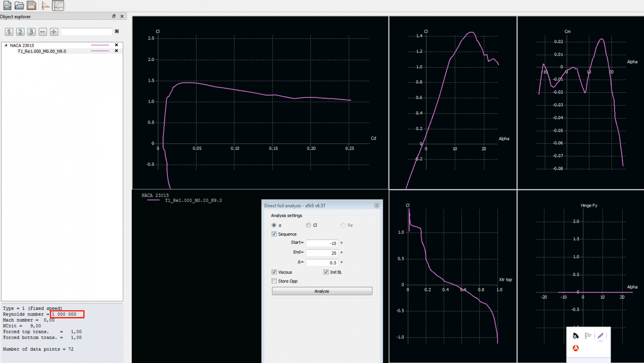Click the Cl vs Xtr top graph
The height and width of the screenshot is (363, 644).
point(453,276)
